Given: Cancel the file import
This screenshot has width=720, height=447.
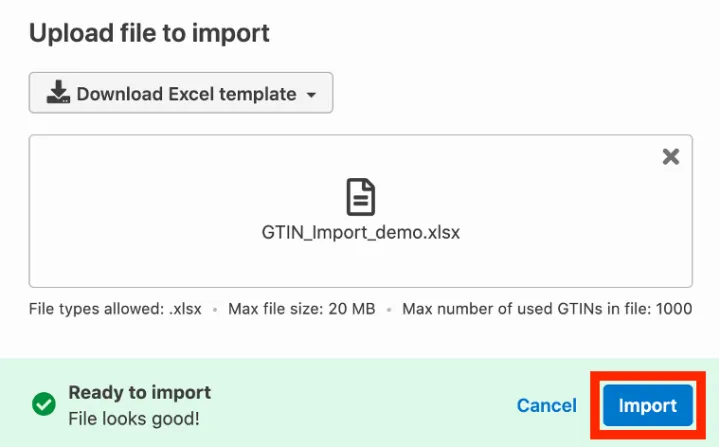Looking at the screenshot, I should click(546, 405).
